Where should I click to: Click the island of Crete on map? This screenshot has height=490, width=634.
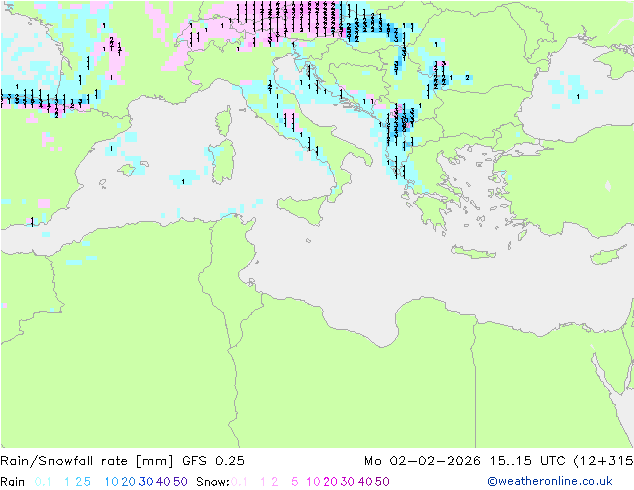click(x=473, y=252)
